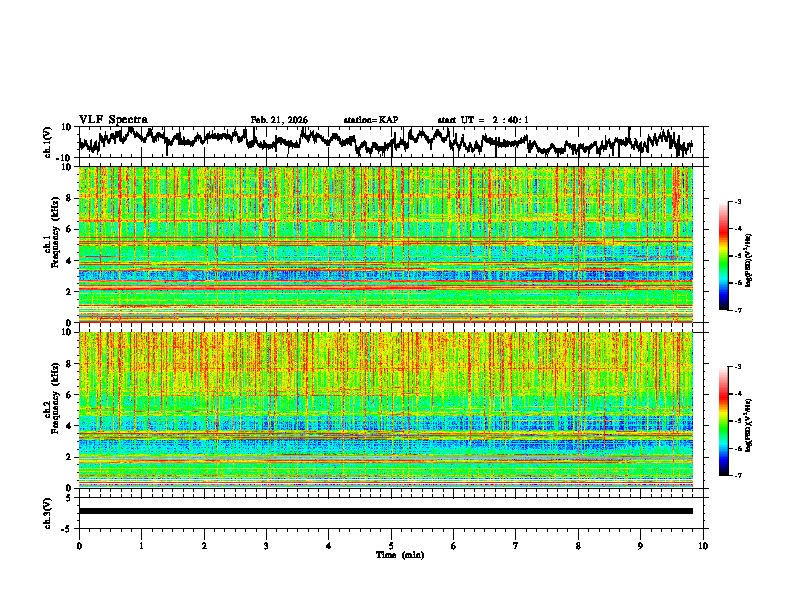Click the "2" kHz tick of ch.2 spectrogram
The image size is (792, 612).
point(69,457)
